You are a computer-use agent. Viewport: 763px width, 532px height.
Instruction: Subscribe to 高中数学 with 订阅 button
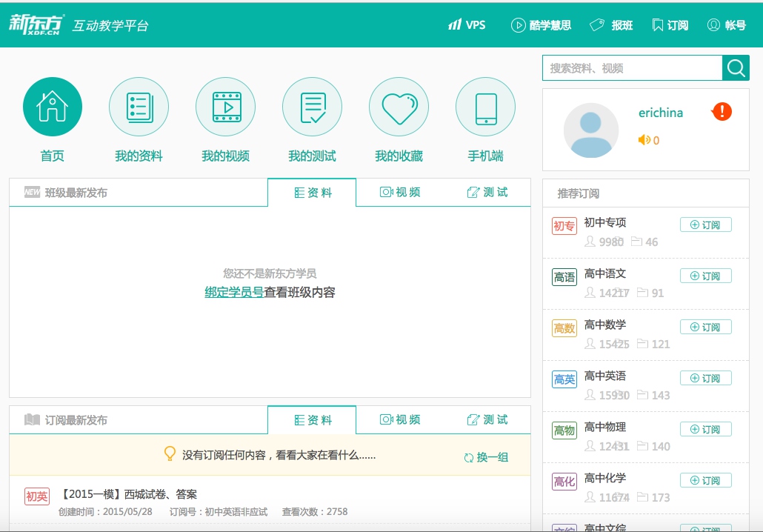pyautogui.click(x=705, y=327)
